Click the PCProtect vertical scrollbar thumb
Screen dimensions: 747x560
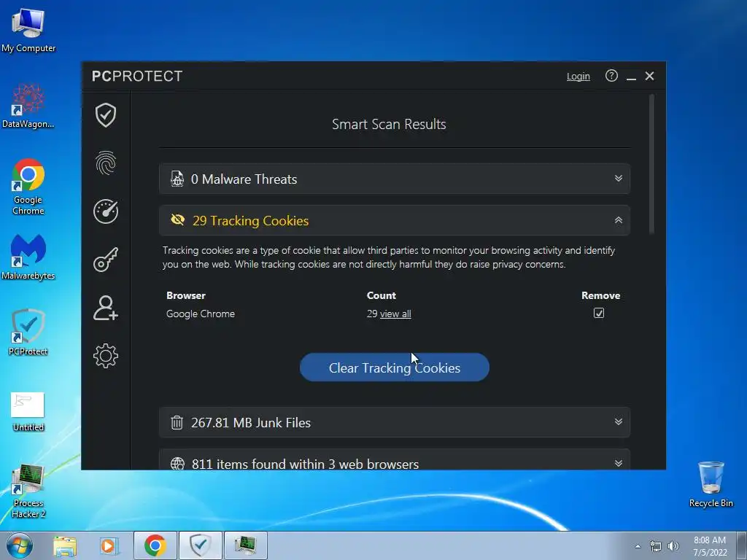tap(651, 164)
